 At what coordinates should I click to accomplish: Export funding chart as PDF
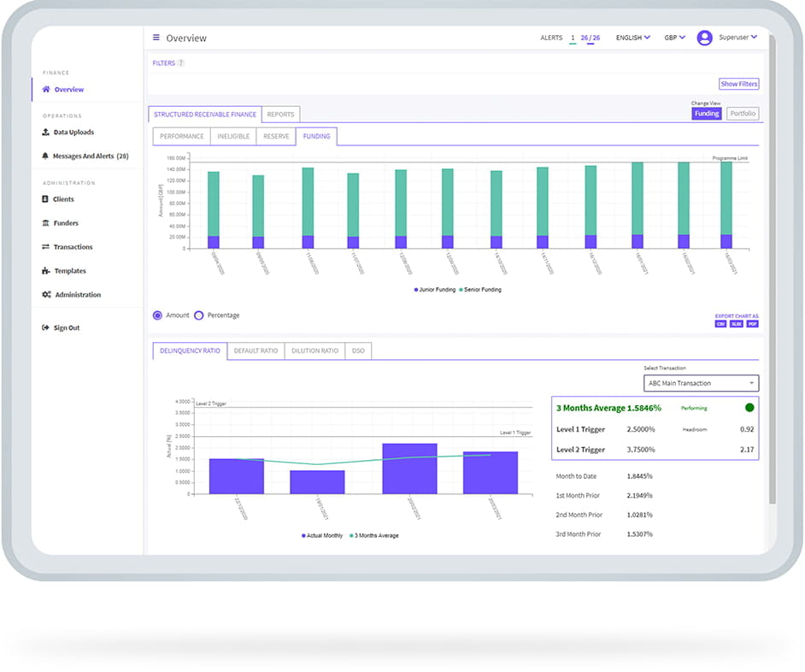coord(752,324)
